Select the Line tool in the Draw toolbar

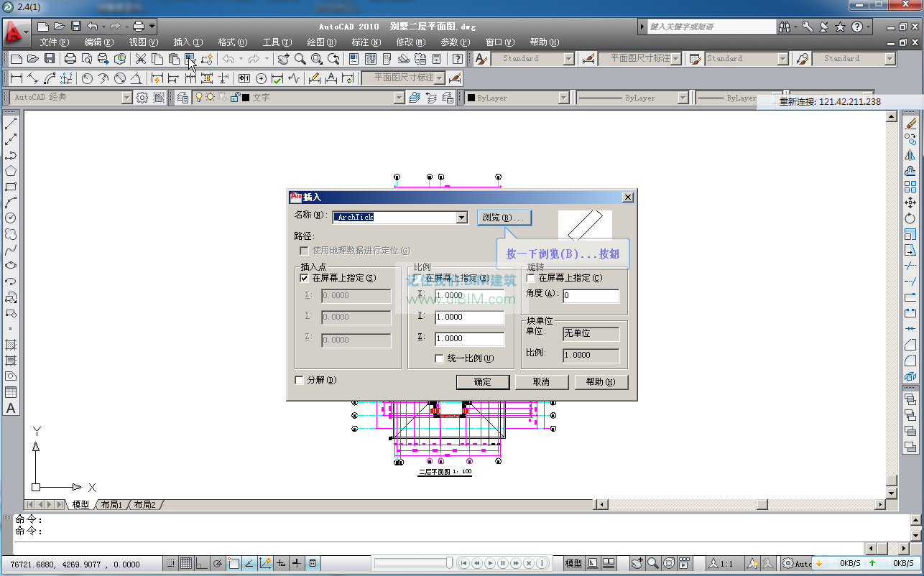tap(11, 124)
